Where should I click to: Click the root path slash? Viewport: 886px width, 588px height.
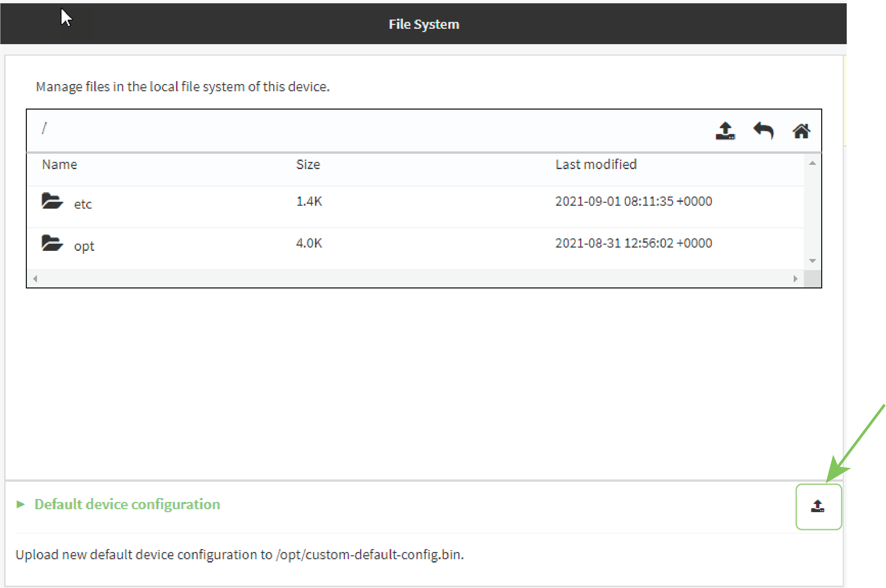44,128
